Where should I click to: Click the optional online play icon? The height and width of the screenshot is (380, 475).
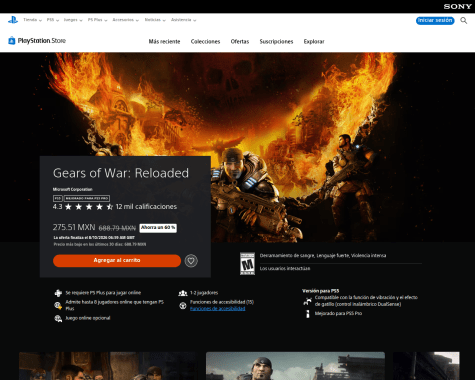coord(58,318)
